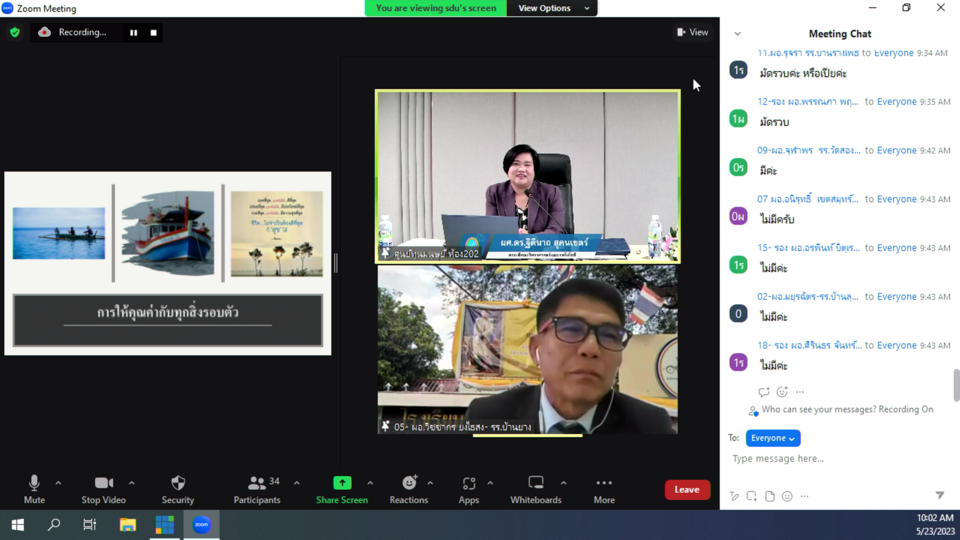Click the green encryption shield icon
The width and height of the screenshot is (960, 540).
[15, 32]
